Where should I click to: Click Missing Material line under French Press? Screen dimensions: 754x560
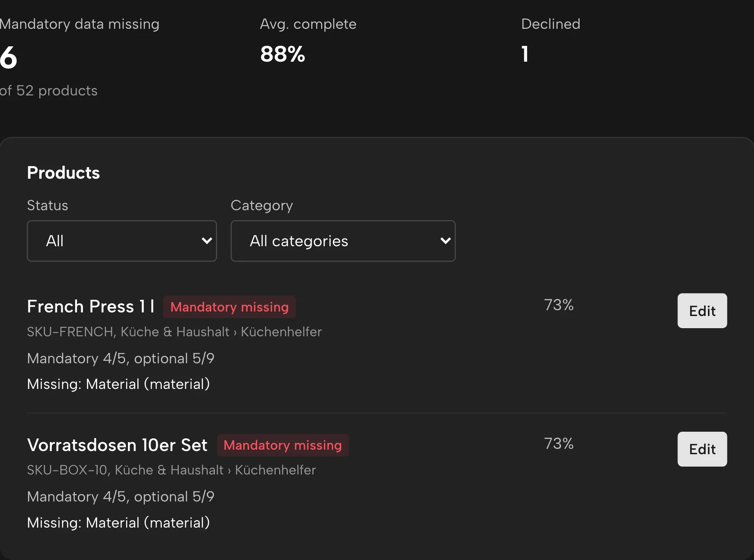(118, 384)
